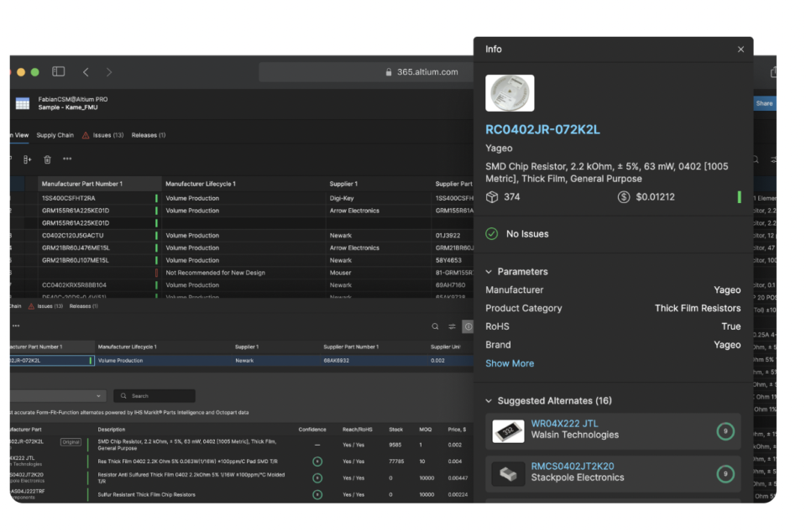Close the Info panel
The width and height of the screenshot is (806, 532).
click(x=741, y=50)
